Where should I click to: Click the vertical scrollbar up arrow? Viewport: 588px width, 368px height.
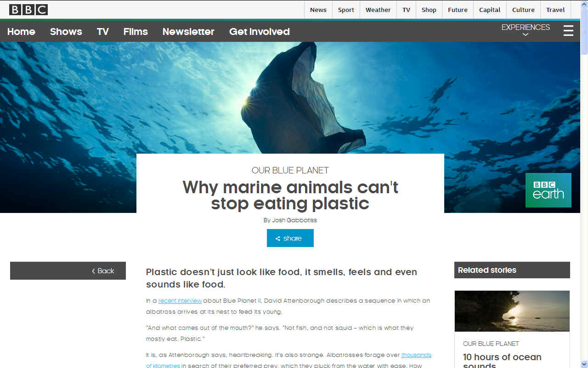(584, 4)
